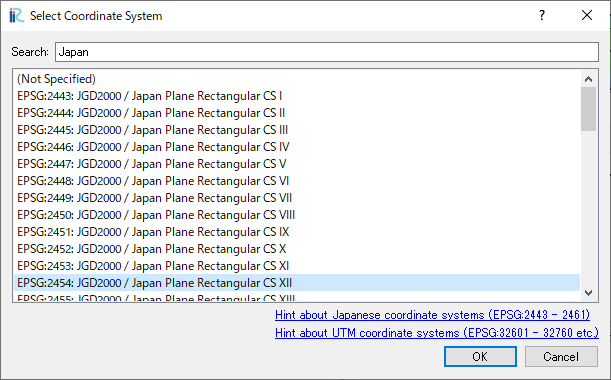Select EPSG:2452 Japan Plane Rectangular CS X
This screenshot has height=380, width=611.
[297, 249]
